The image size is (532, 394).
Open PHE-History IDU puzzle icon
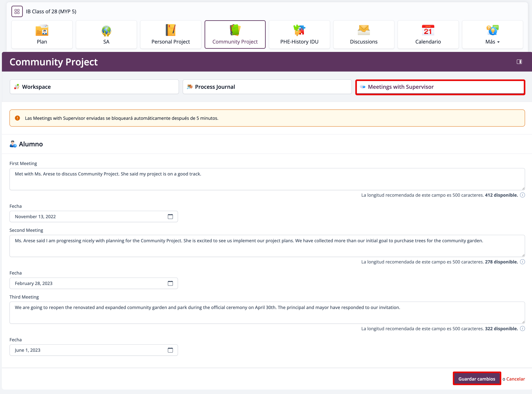click(x=299, y=31)
